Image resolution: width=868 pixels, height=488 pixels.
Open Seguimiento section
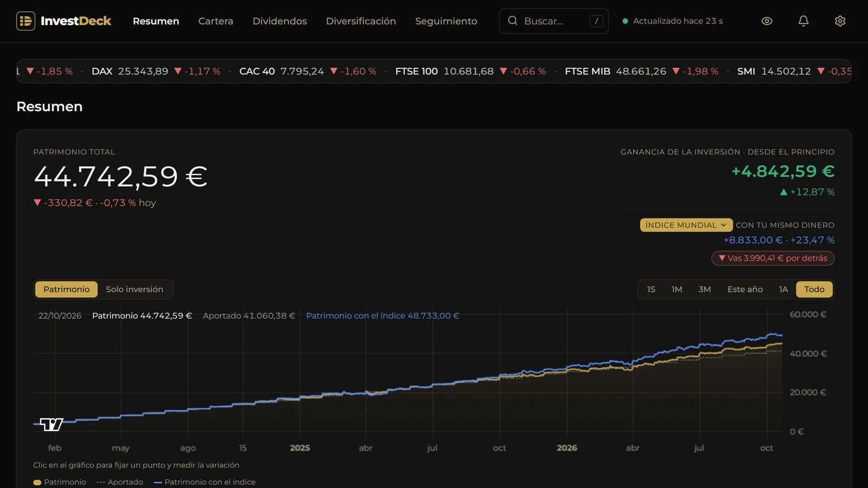point(446,21)
